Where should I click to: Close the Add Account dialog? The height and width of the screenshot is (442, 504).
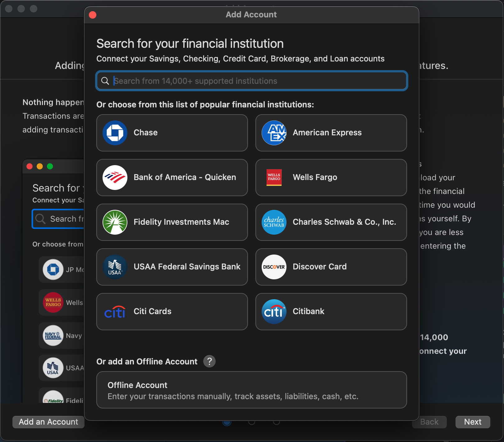point(93,15)
